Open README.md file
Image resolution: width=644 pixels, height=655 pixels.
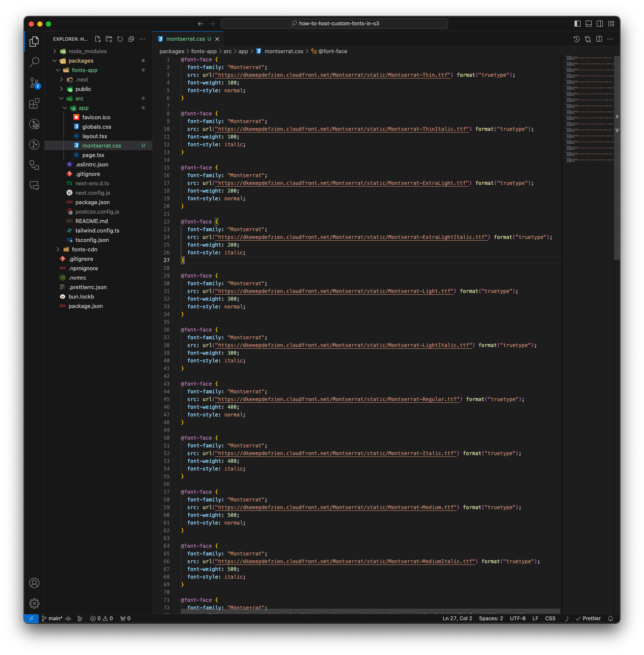click(x=98, y=221)
